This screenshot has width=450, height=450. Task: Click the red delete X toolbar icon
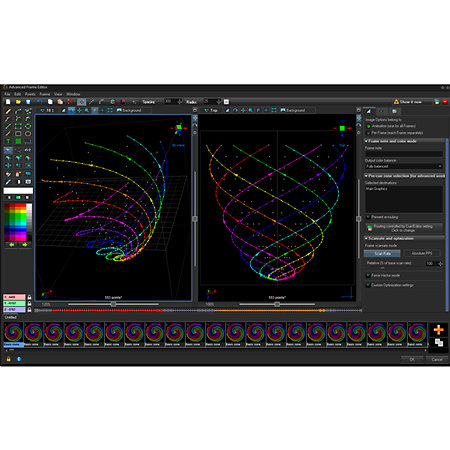[70, 102]
